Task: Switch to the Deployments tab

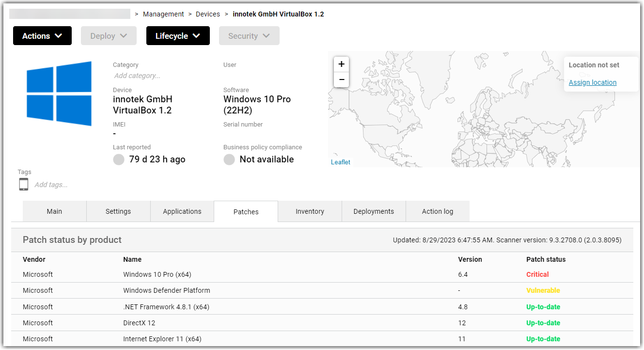Action: click(x=374, y=211)
